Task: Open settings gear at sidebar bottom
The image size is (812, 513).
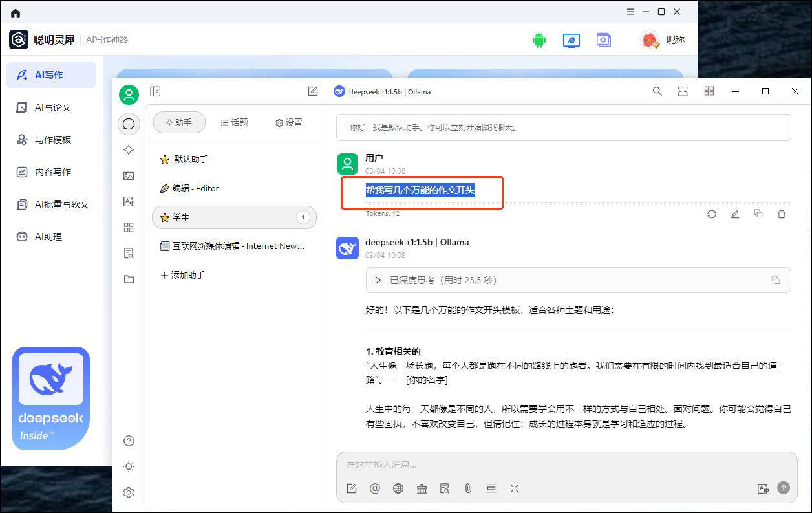Action: [x=129, y=493]
